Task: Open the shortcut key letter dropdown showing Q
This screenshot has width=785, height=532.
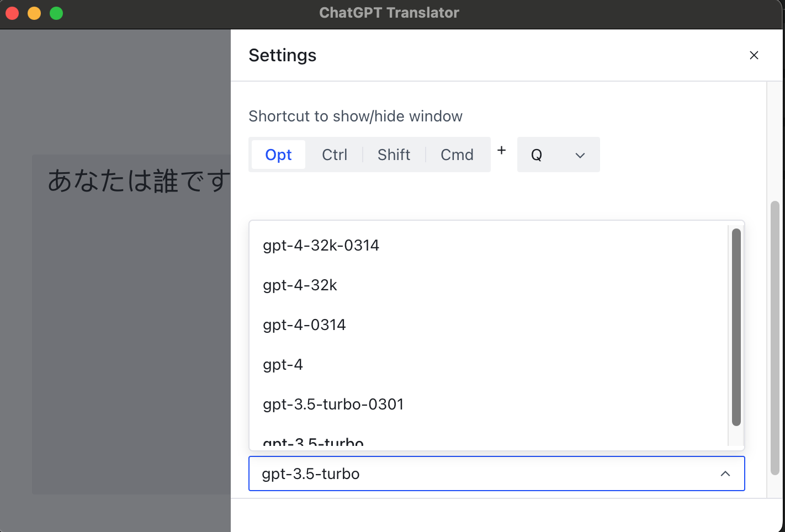Action: pos(558,155)
